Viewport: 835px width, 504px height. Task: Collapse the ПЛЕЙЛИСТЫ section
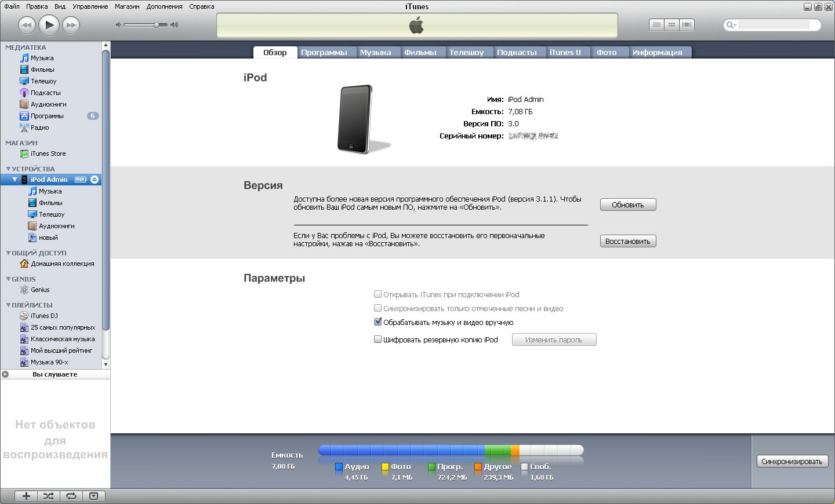(x=8, y=305)
